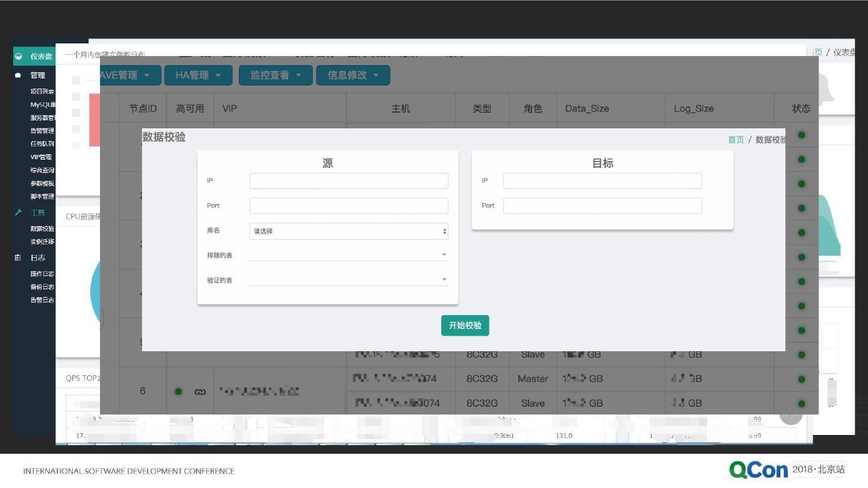Click the green status dot in the first table row
868x488 pixels.
click(801, 135)
